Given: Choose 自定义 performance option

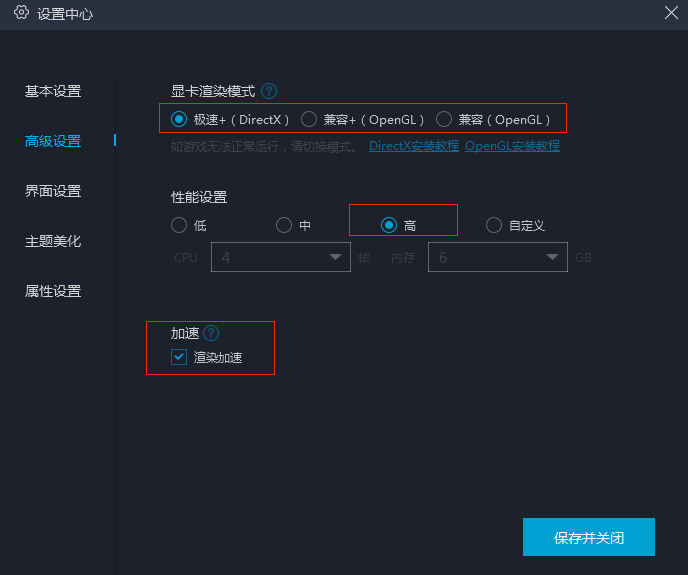Looking at the screenshot, I should (x=494, y=225).
